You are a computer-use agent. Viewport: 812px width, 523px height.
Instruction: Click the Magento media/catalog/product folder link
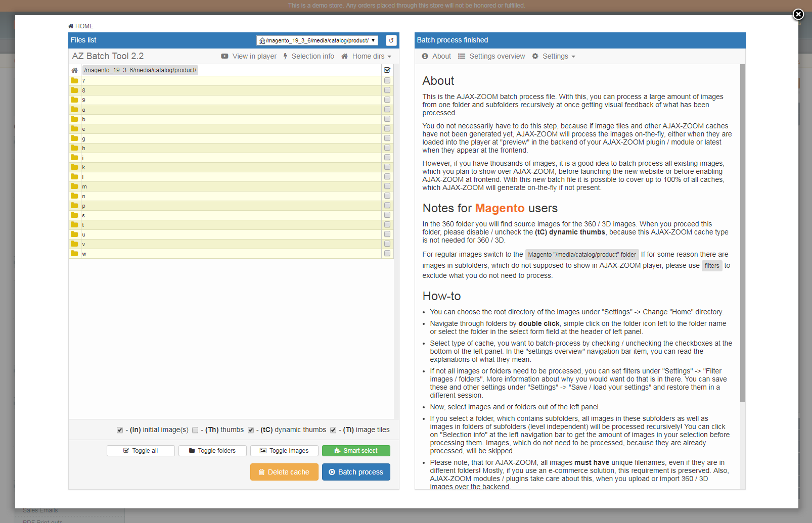[582, 255]
